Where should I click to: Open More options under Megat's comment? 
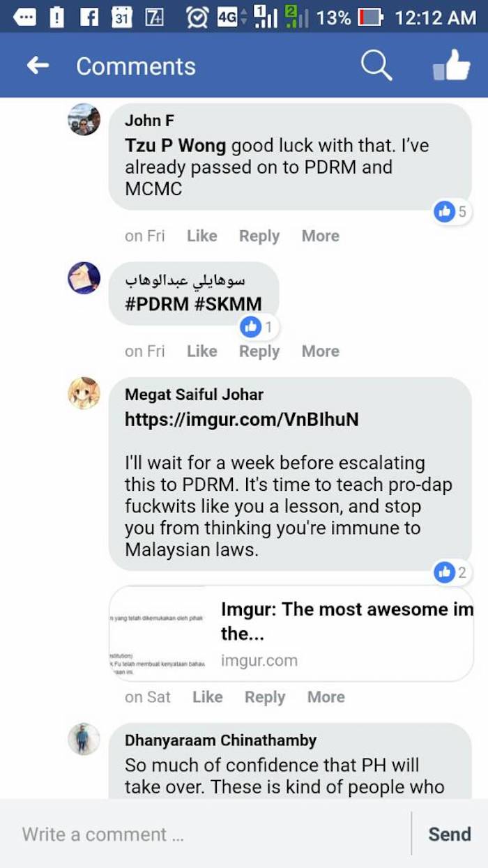tap(326, 696)
